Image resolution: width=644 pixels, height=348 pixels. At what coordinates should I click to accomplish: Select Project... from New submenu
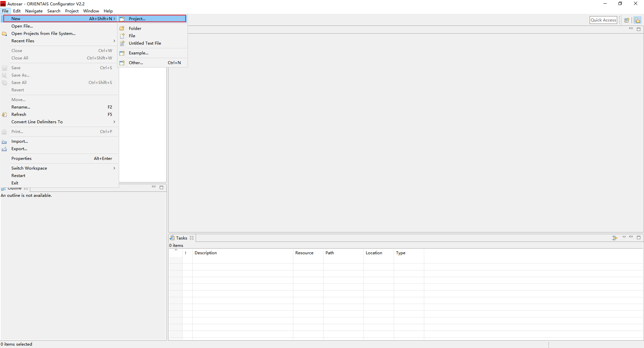137,19
